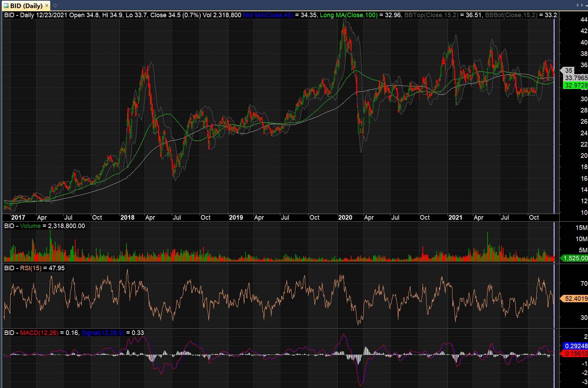Viewport: 588px width, 388px height.
Task: Click the Mid MA(Close,45) label
Action: 268,15
